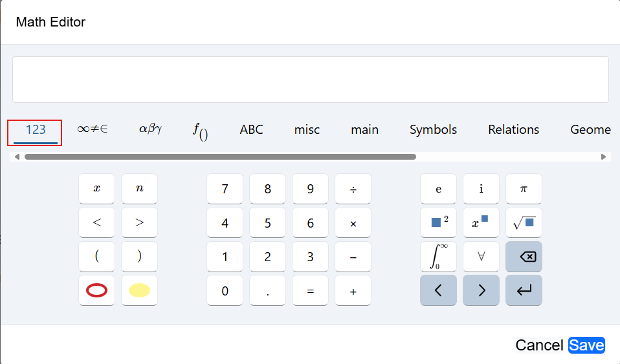Insert the definite integral symbol
620x364 pixels.
(x=438, y=257)
